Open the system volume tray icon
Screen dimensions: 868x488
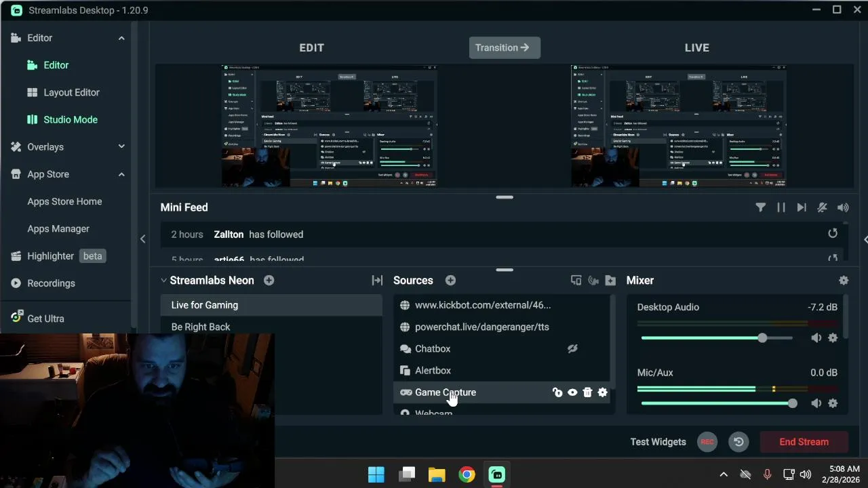pyautogui.click(x=806, y=474)
